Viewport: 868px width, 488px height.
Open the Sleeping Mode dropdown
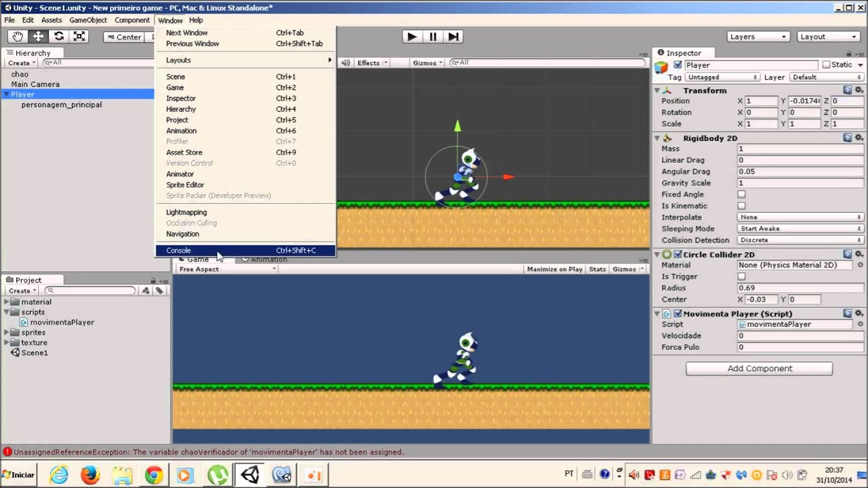(x=800, y=229)
